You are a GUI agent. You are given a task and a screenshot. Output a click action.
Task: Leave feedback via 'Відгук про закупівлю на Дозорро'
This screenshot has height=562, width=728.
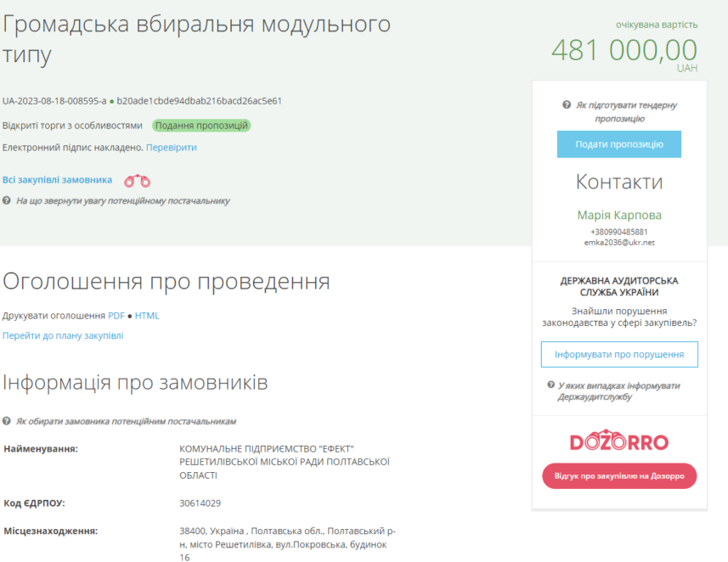tap(619, 476)
